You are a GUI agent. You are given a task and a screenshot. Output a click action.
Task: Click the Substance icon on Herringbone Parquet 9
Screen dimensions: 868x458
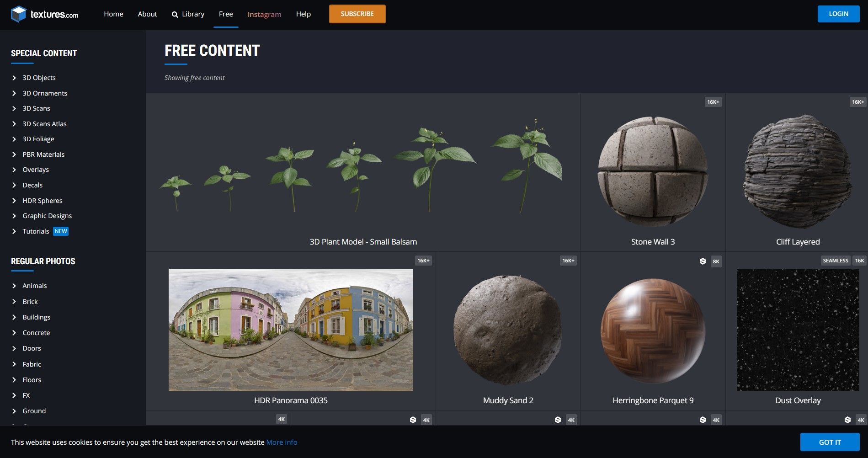tap(703, 261)
